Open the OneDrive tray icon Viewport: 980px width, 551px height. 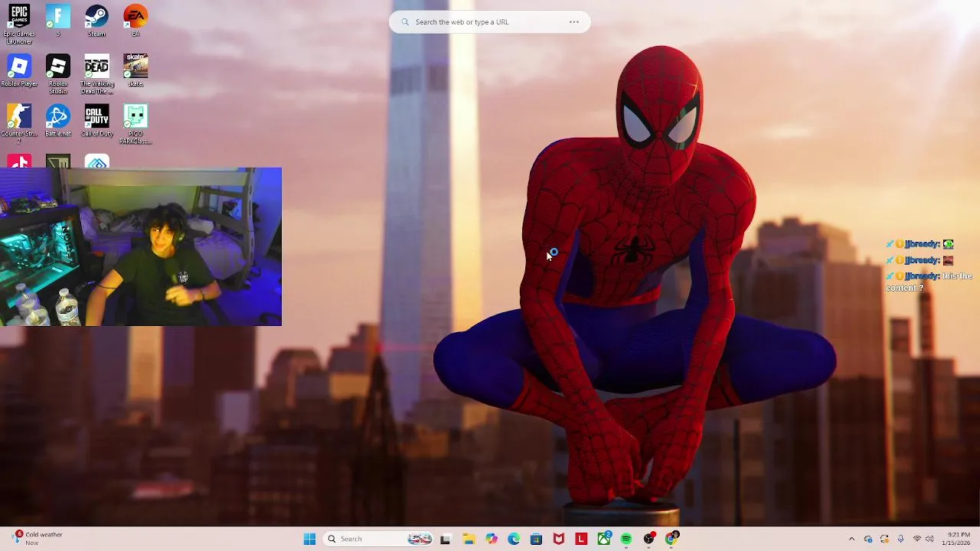pos(868,539)
